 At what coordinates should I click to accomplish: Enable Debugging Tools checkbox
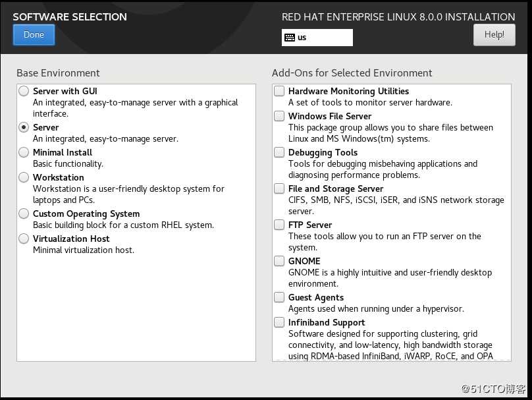pyautogui.click(x=279, y=152)
